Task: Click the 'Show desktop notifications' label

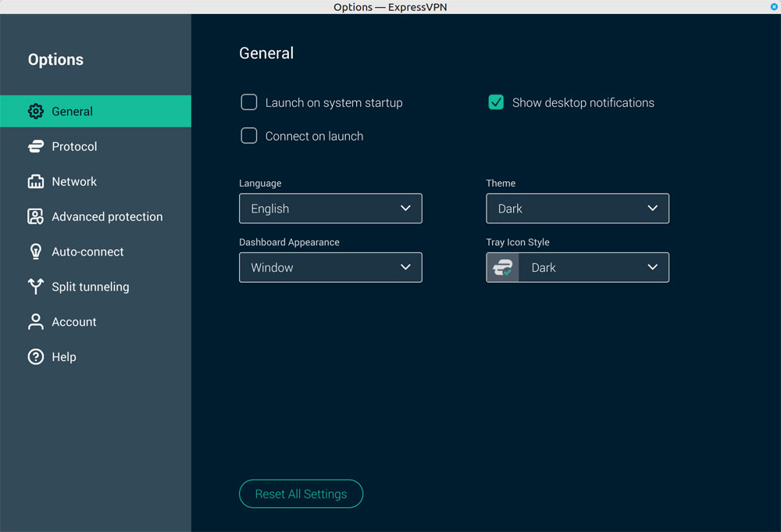Action: [583, 102]
